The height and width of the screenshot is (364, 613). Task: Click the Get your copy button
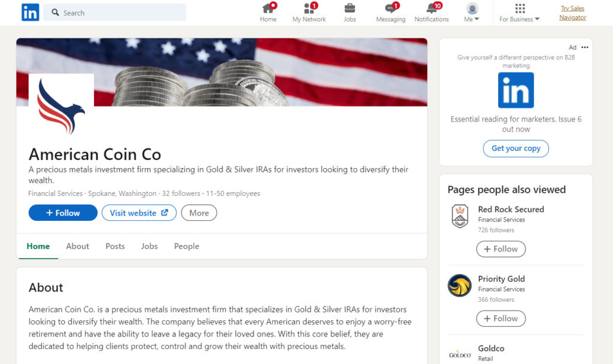pos(515,148)
